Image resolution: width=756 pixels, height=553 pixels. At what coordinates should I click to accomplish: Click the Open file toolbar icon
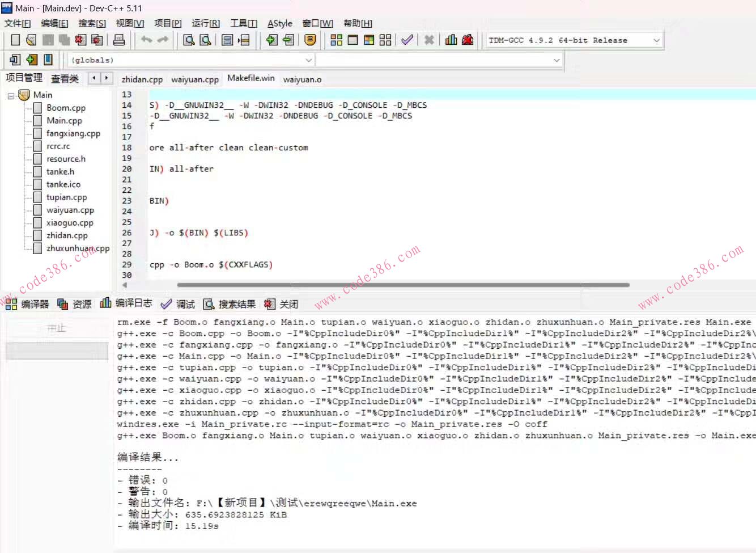click(x=31, y=40)
